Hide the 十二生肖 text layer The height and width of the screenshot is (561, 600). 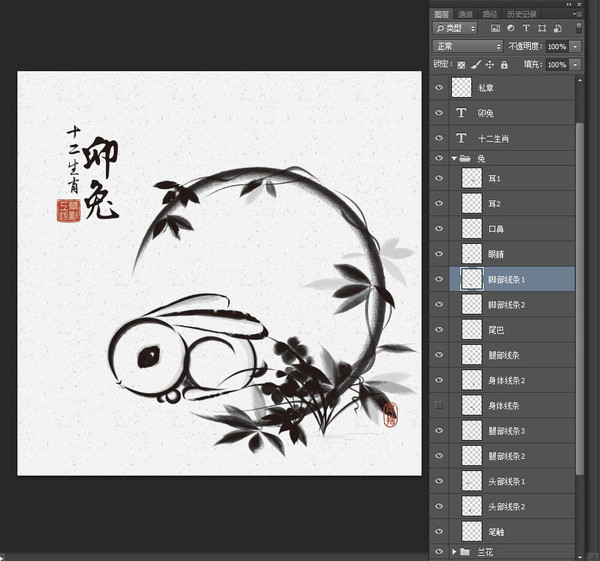click(x=439, y=138)
